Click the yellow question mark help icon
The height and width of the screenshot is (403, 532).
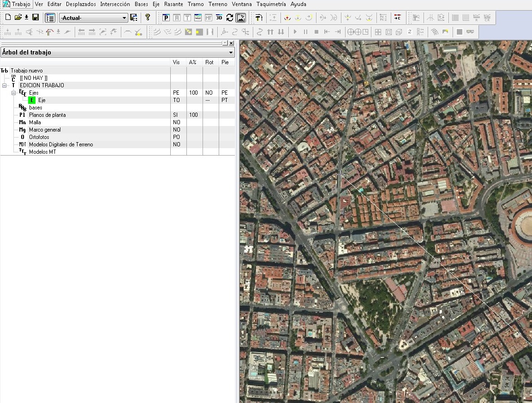(148, 18)
